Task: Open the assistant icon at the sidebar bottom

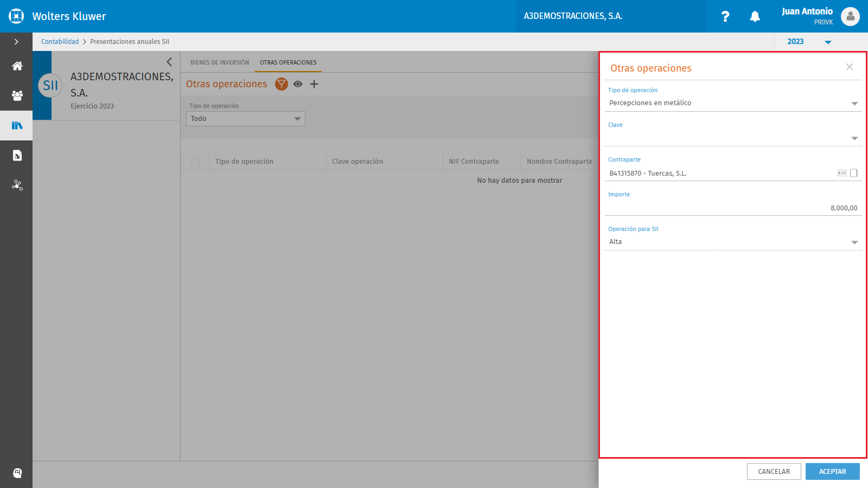Action: point(17,473)
